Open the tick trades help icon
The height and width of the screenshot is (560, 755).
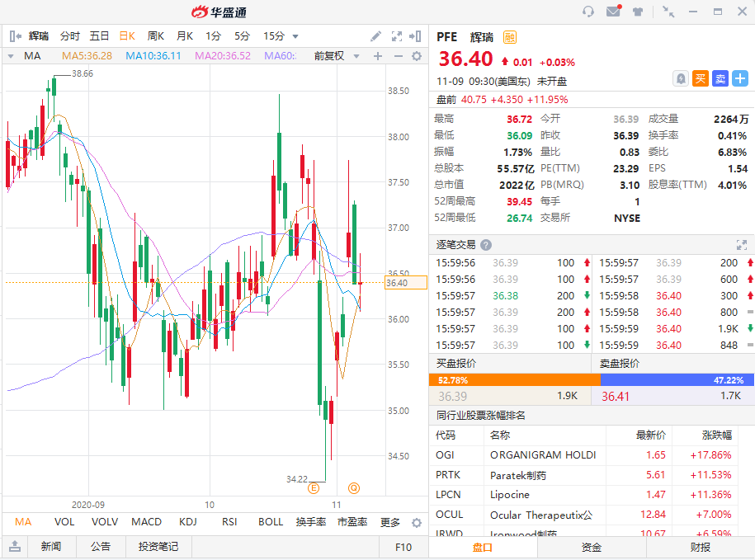coord(486,245)
